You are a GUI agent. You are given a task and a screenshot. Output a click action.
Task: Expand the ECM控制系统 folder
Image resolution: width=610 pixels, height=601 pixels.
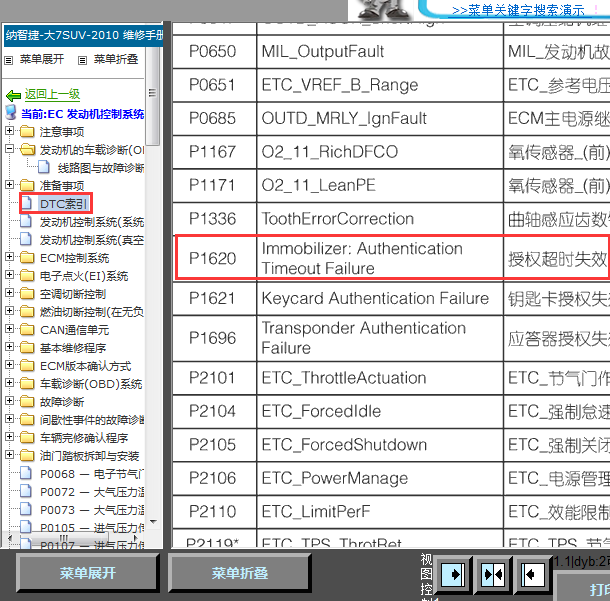click(9, 257)
